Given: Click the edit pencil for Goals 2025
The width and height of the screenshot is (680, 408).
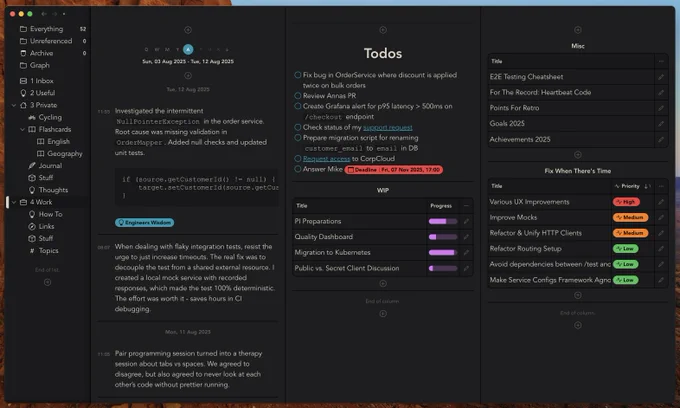Looking at the screenshot, I should pyautogui.click(x=660, y=125).
